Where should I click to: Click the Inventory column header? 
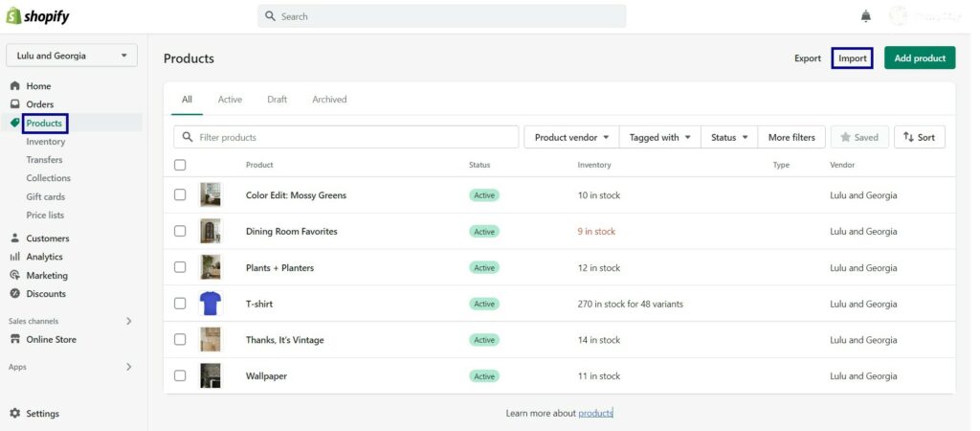(593, 165)
